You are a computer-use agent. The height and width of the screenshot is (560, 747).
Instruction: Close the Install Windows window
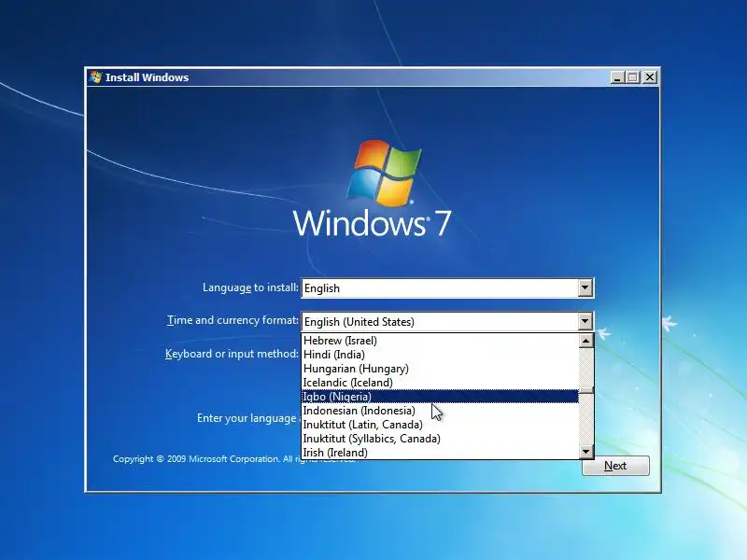point(649,77)
